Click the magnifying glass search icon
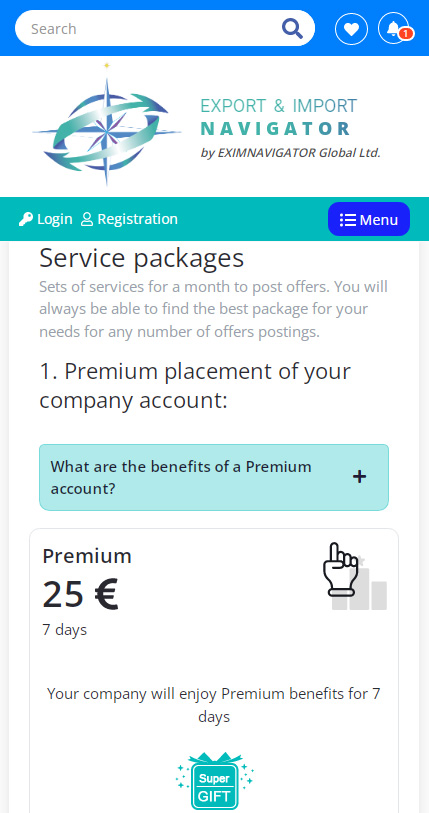 coord(292,29)
